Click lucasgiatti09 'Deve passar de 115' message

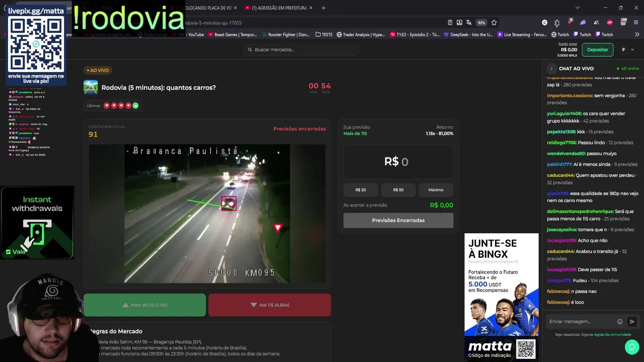582,269
